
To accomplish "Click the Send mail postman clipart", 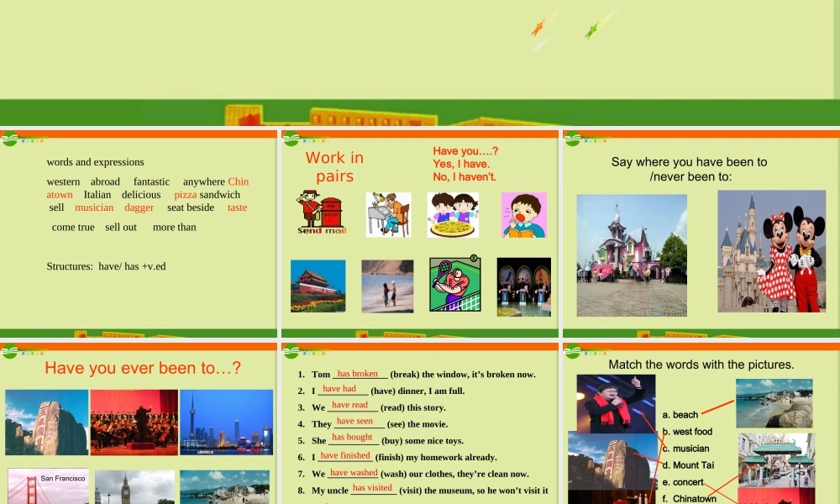I will tap(322, 212).
